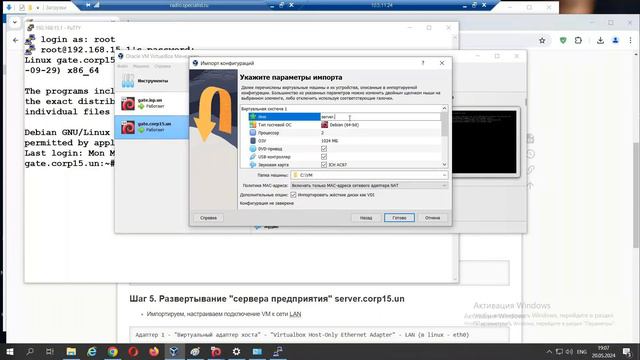
Task: Open Task View on taskbar
Action: [50, 351]
